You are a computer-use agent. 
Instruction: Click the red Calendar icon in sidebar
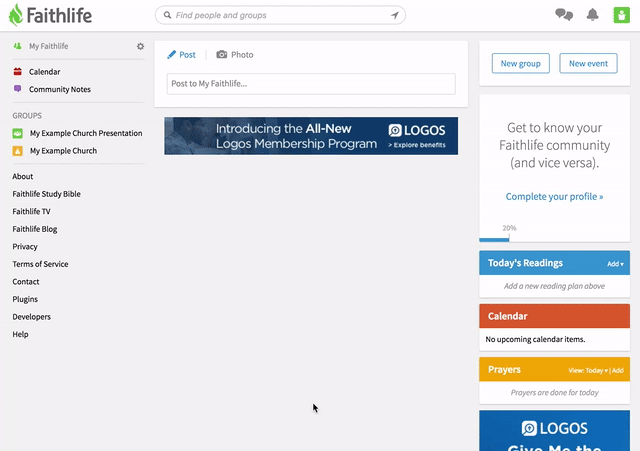(x=18, y=72)
